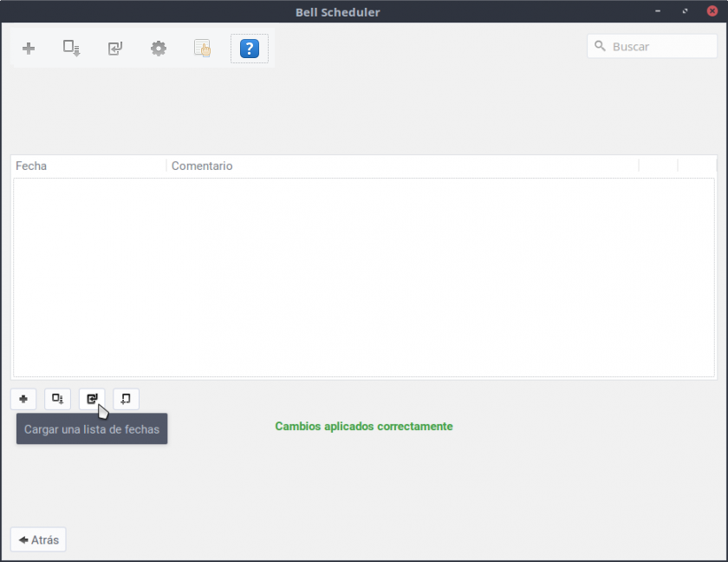Click inside the empty date list area

(364, 278)
